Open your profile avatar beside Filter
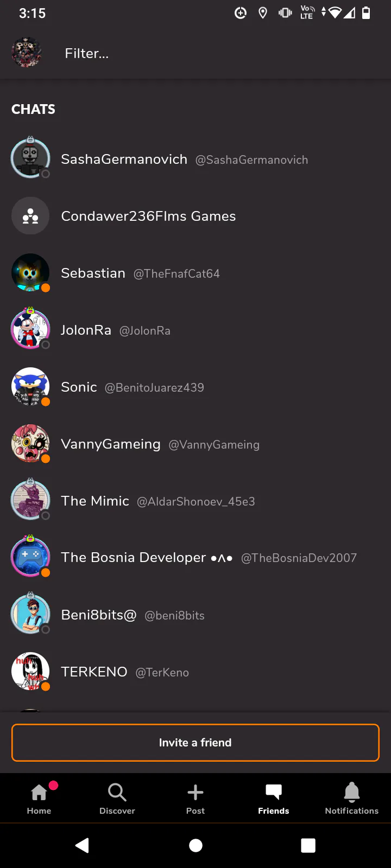This screenshot has width=391, height=868. click(x=27, y=53)
